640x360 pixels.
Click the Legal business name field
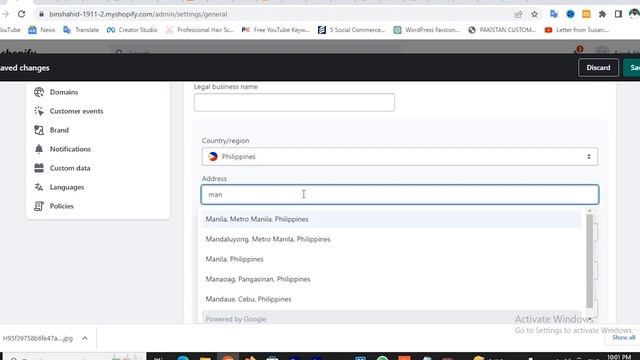point(294,102)
